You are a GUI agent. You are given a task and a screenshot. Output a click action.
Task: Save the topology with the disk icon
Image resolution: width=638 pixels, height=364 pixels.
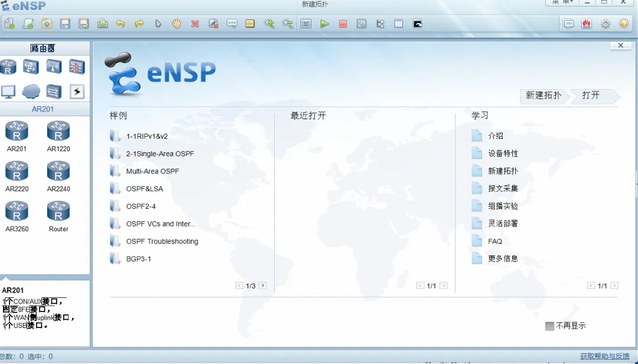[x=65, y=24]
